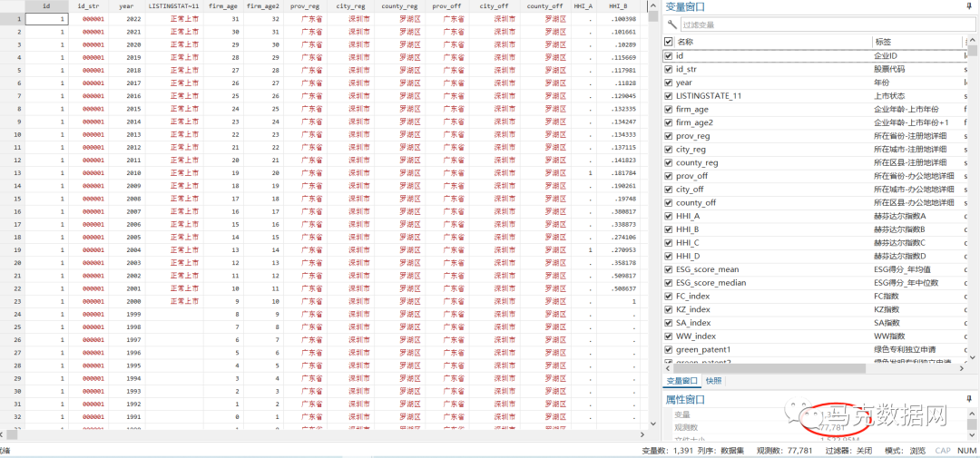Uncheck the HHI_A variable checkbox
This screenshot has height=458, width=980.
pyautogui.click(x=668, y=216)
